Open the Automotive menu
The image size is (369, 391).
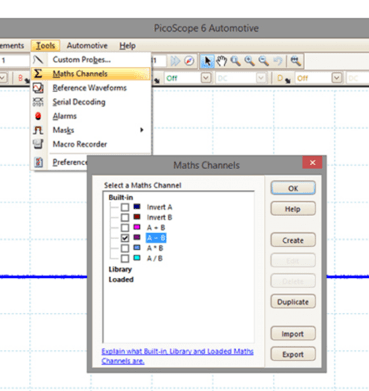87,46
